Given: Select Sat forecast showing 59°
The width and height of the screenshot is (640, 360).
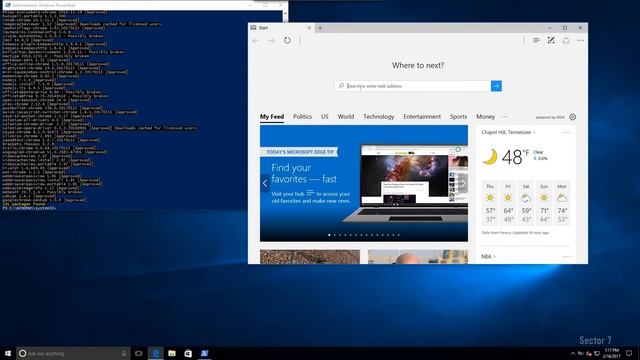Looking at the screenshot, I should coord(526,203).
